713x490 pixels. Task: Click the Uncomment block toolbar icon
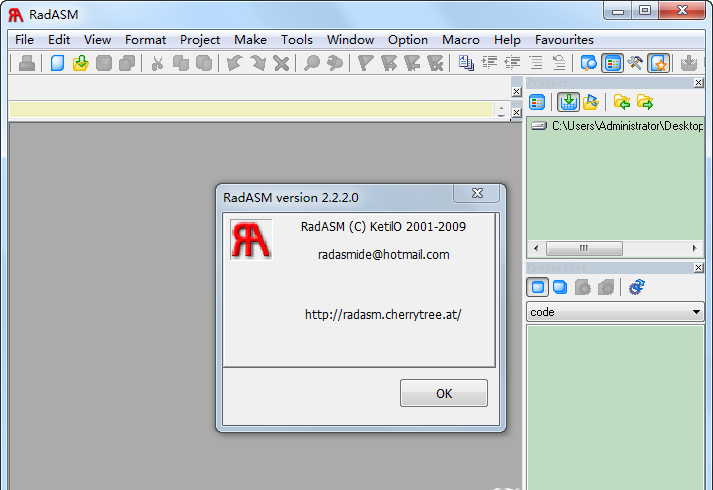pos(559,63)
